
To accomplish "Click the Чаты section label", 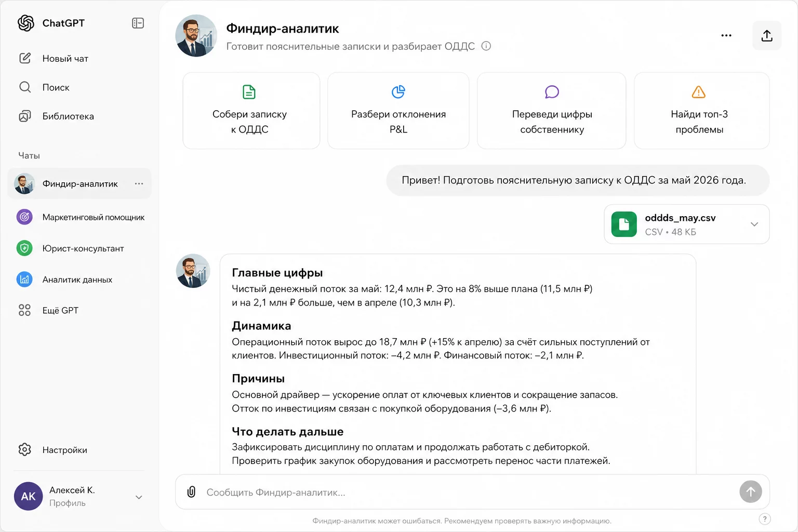I will click(x=29, y=155).
